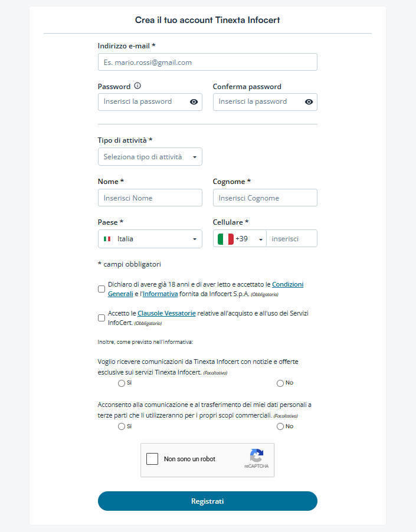
Task: Select Sì for Tinexta Infocert communications
Action: pos(122,383)
